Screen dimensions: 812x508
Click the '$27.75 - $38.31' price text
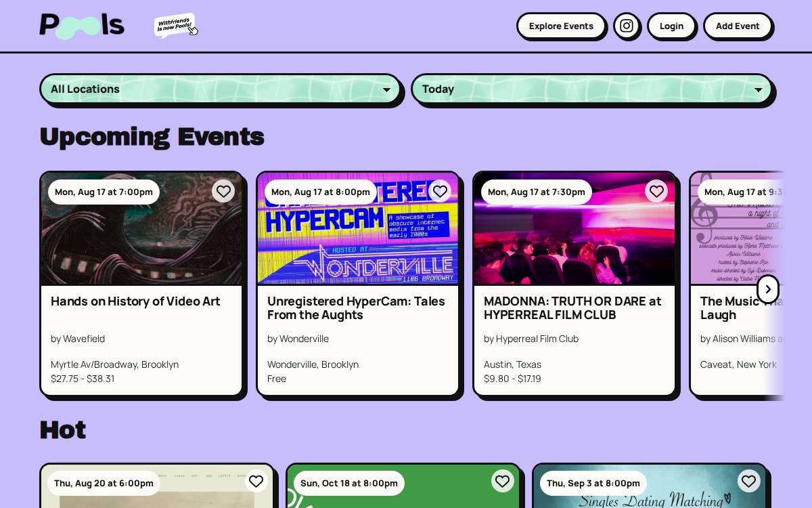click(x=83, y=379)
